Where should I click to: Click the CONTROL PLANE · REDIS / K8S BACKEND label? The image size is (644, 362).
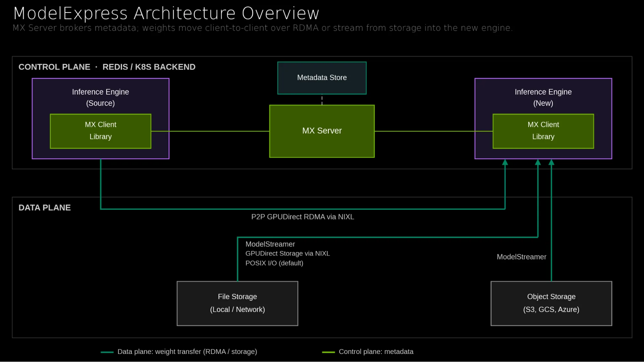coord(107,67)
